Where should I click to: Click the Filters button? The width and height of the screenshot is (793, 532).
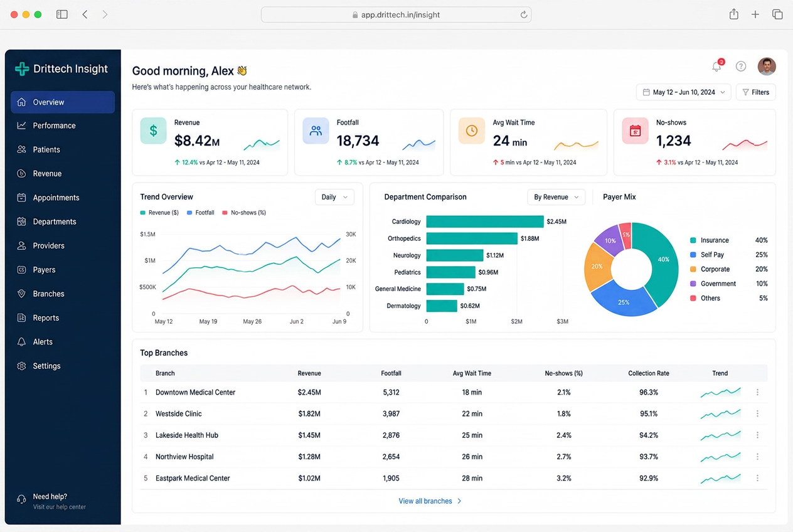(756, 92)
